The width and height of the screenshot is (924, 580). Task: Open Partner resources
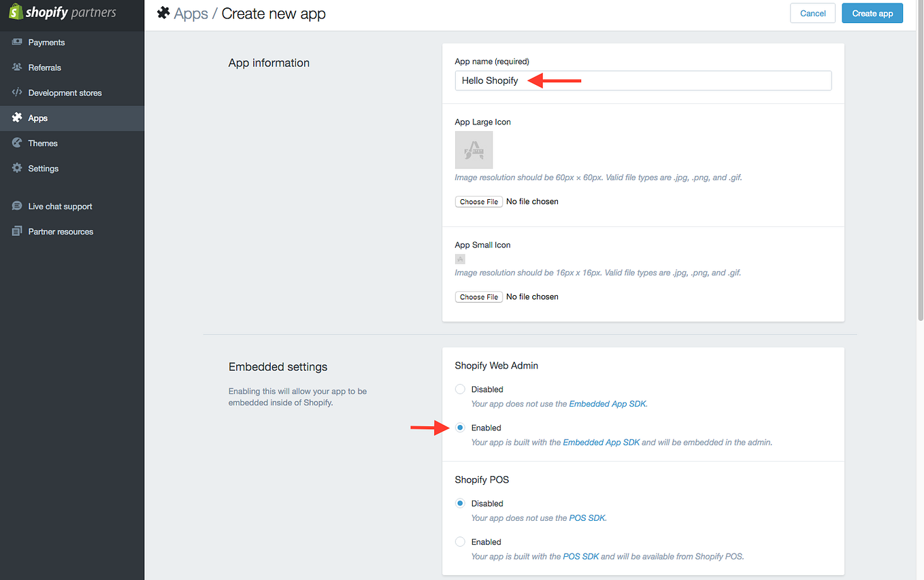[61, 231]
